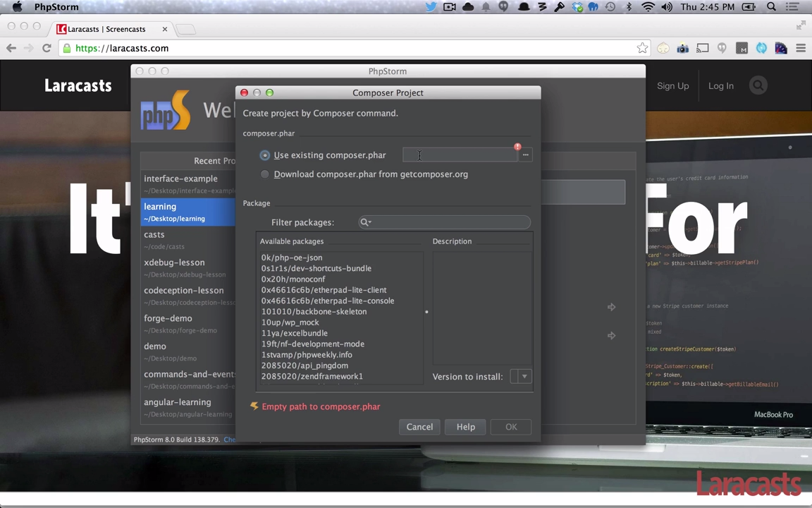
Task: Click the Cancel button in Composer Project
Action: point(419,427)
